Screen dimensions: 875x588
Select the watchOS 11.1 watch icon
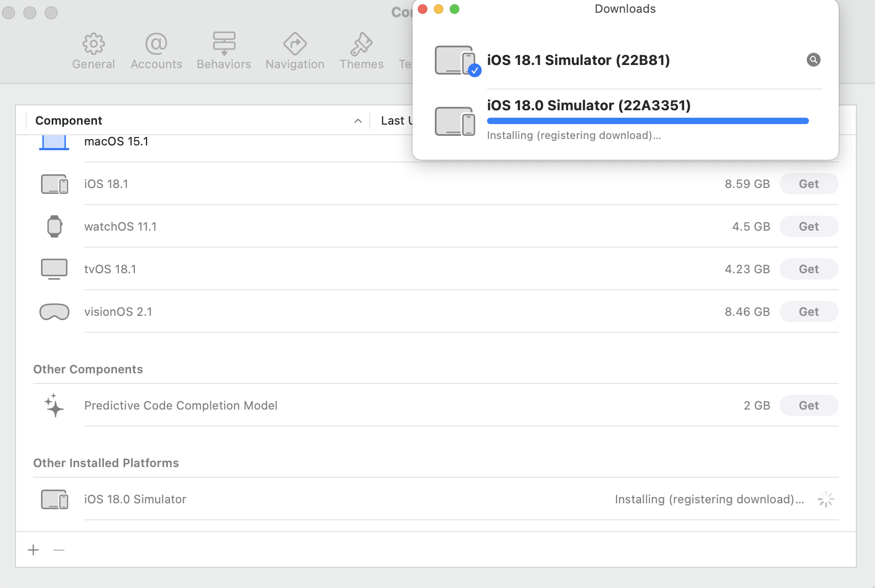(x=54, y=226)
